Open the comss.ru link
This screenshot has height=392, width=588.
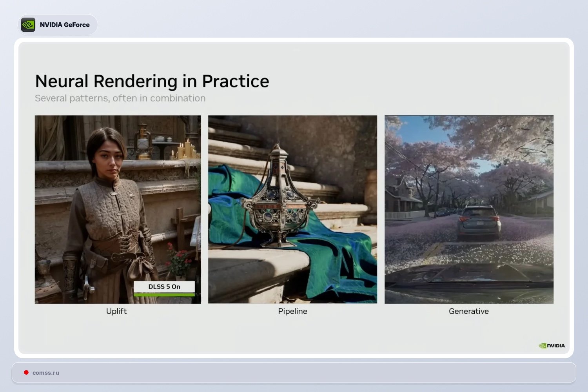(x=45, y=372)
